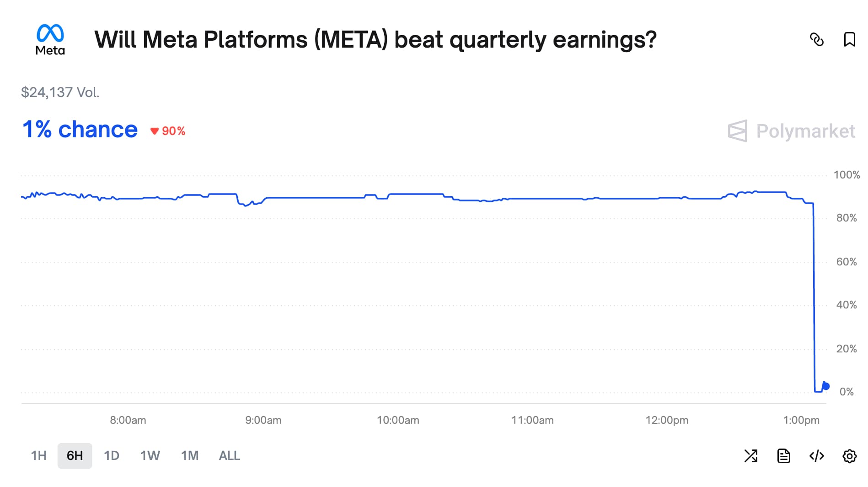Switch chart to 1M range
This screenshot has height=487, width=868.
click(190, 456)
